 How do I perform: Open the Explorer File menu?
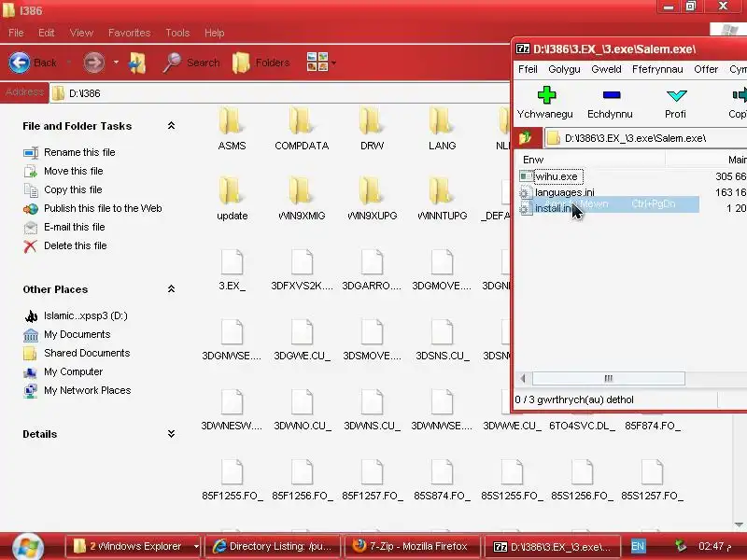point(16,33)
